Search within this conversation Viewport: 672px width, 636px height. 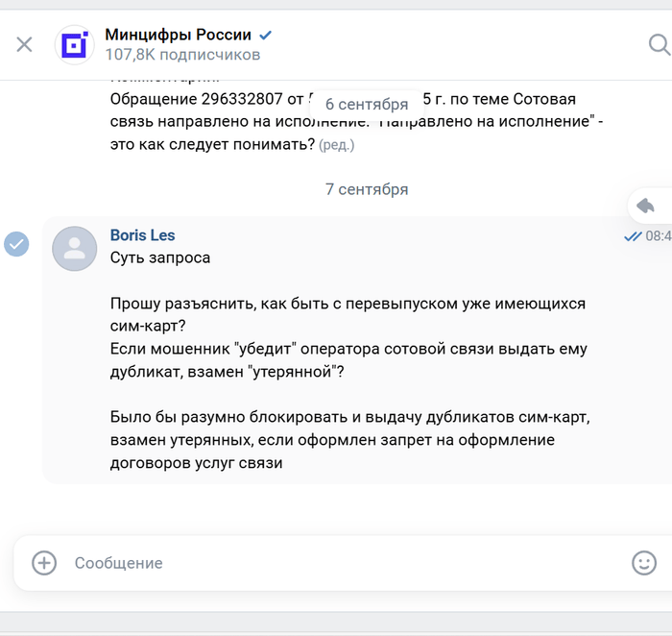659,44
